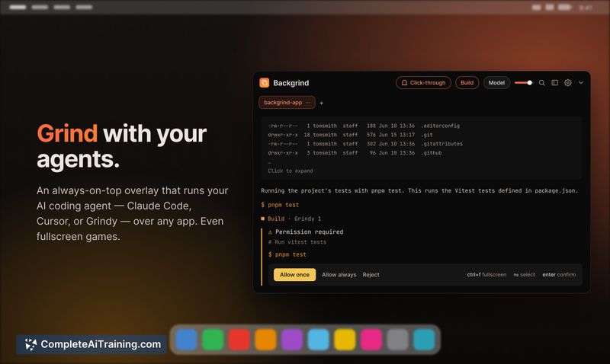Open the gray dock icon

click(397, 340)
